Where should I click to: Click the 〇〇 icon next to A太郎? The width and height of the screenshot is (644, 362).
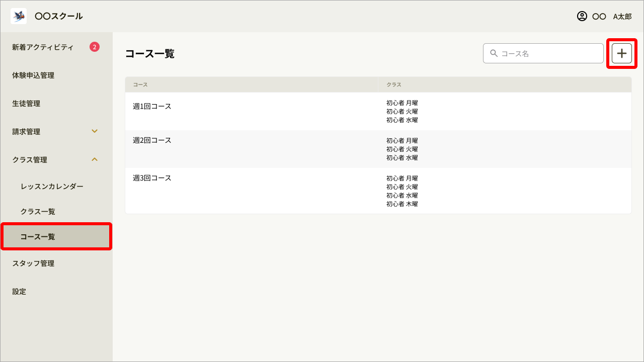click(x=599, y=16)
